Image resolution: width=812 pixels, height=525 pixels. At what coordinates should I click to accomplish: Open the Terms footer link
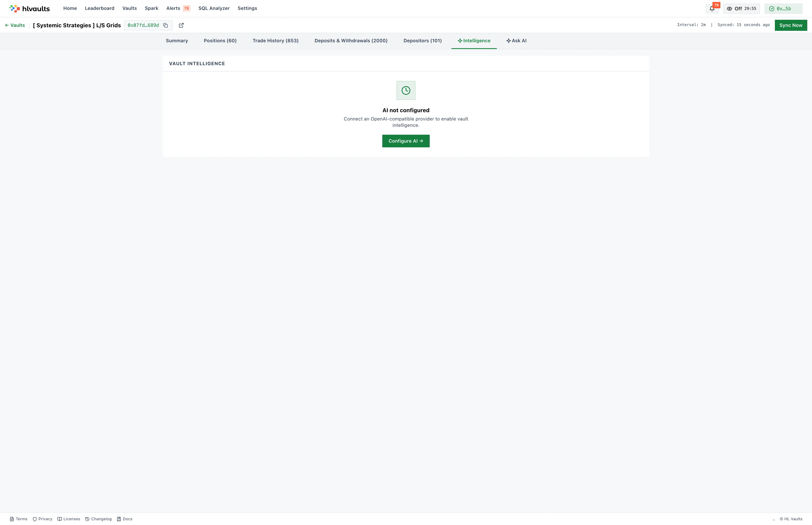19,519
